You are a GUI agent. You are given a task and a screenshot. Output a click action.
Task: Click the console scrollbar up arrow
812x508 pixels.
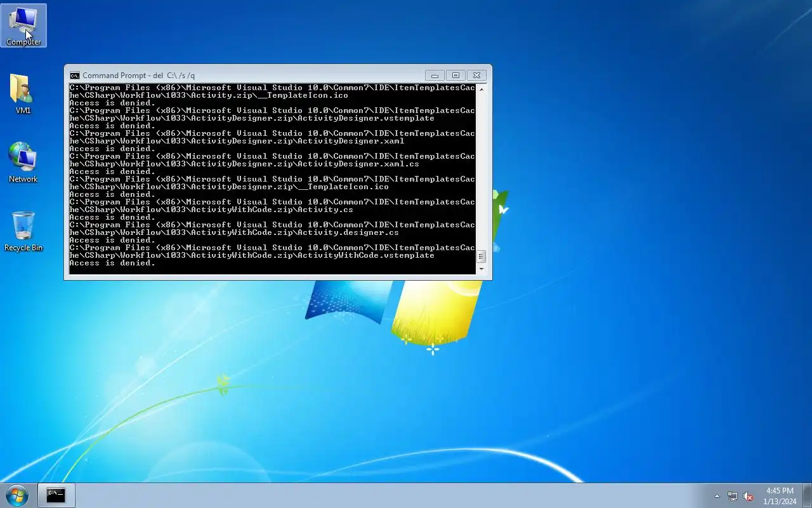point(481,89)
